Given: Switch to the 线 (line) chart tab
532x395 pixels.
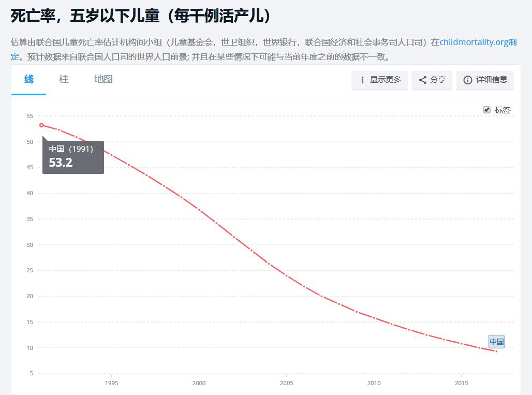Looking at the screenshot, I should (29, 79).
